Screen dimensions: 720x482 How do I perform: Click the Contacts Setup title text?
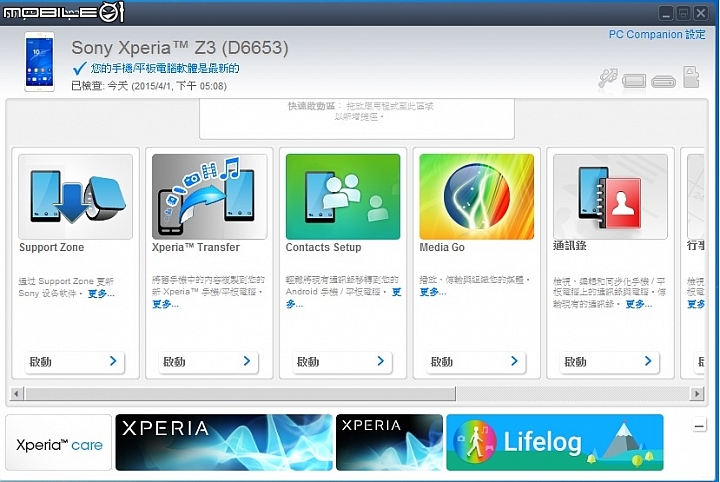tap(323, 247)
